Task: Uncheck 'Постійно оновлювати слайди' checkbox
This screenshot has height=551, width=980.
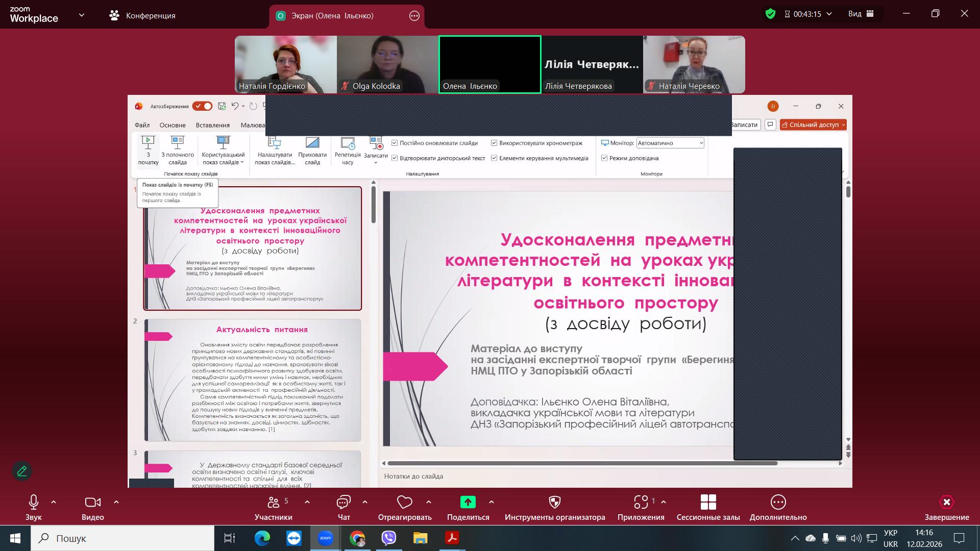Action: pyautogui.click(x=395, y=143)
